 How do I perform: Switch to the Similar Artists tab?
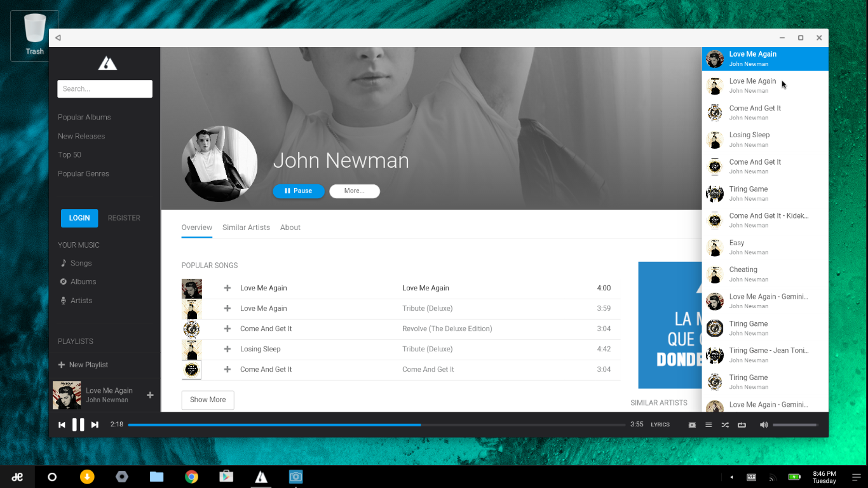pos(246,227)
